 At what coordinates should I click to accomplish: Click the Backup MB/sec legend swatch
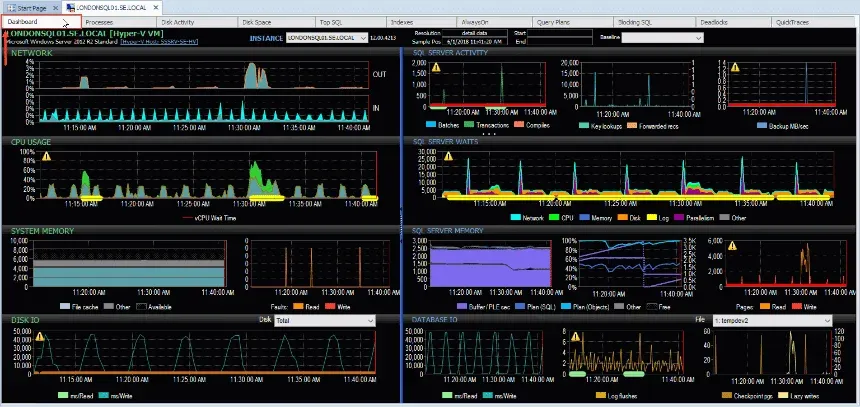click(761, 126)
